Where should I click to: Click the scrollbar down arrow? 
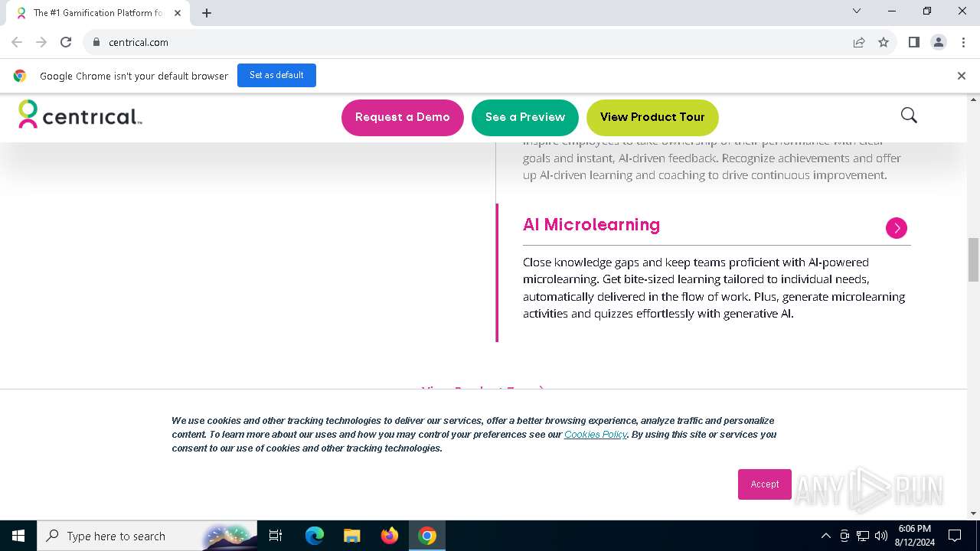974,514
